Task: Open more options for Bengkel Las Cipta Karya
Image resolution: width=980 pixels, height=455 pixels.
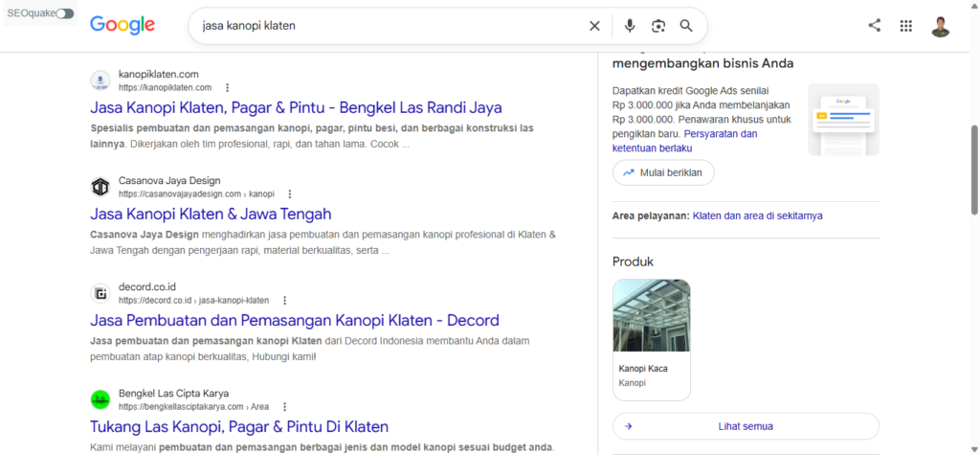Action: pyautogui.click(x=285, y=407)
